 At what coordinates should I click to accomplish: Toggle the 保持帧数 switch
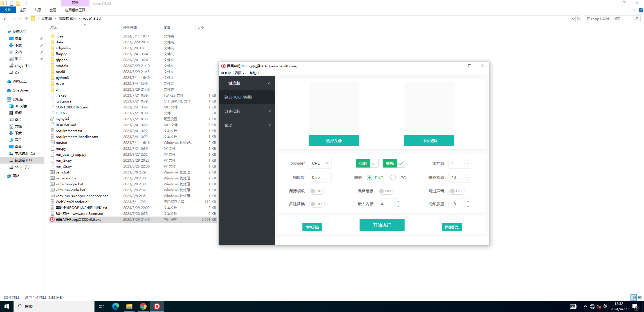coord(317,191)
